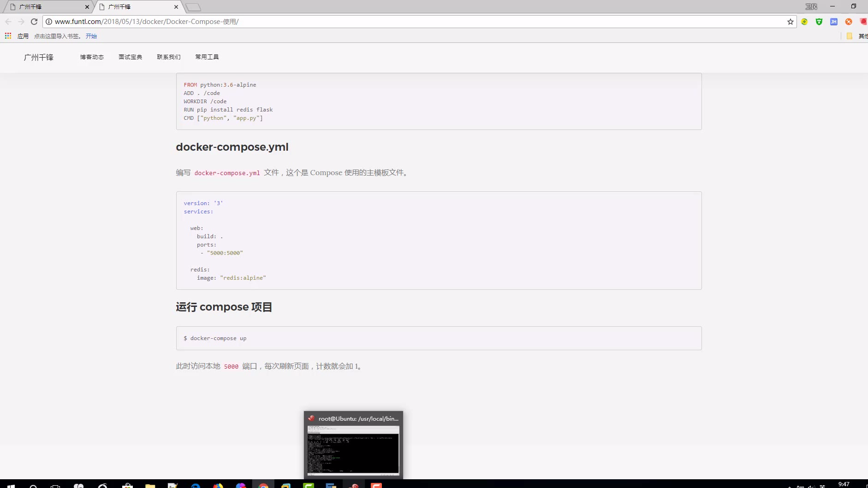Click the 9:47 taskbar clock
868x488 pixels.
click(844, 484)
